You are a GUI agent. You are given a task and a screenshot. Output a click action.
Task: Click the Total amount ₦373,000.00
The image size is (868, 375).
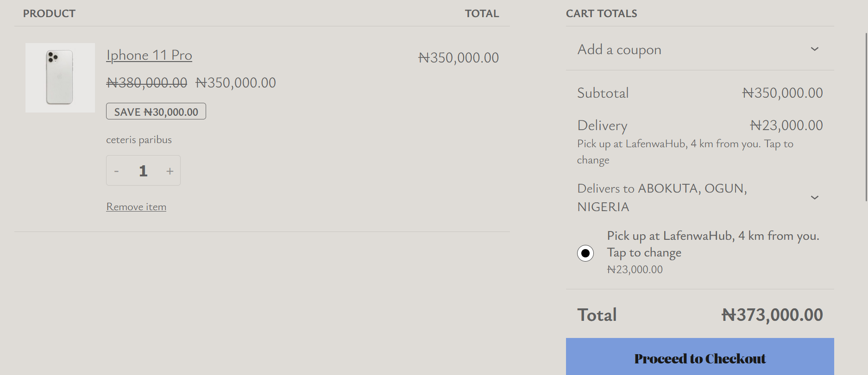point(772,314)
